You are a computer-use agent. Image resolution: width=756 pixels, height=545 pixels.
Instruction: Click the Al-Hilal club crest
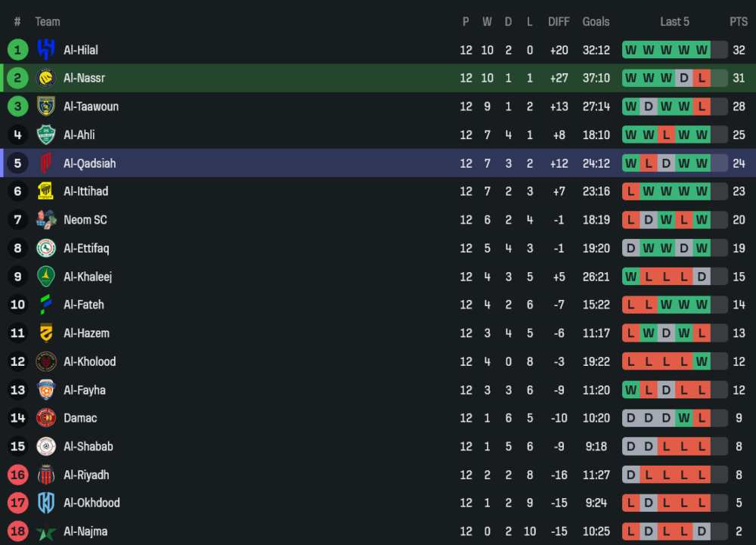pos(46,50)
